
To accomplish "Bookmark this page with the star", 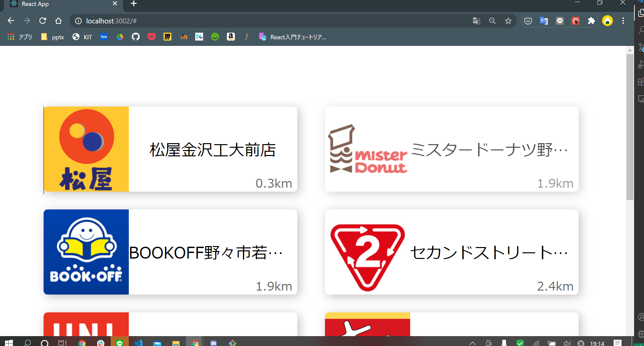I will coord(508,21).
